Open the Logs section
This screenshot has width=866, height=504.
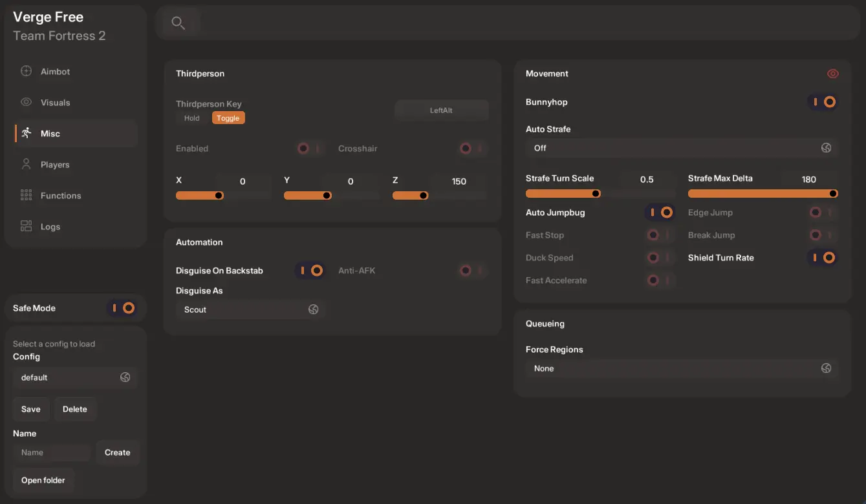[x=76, y=226]
